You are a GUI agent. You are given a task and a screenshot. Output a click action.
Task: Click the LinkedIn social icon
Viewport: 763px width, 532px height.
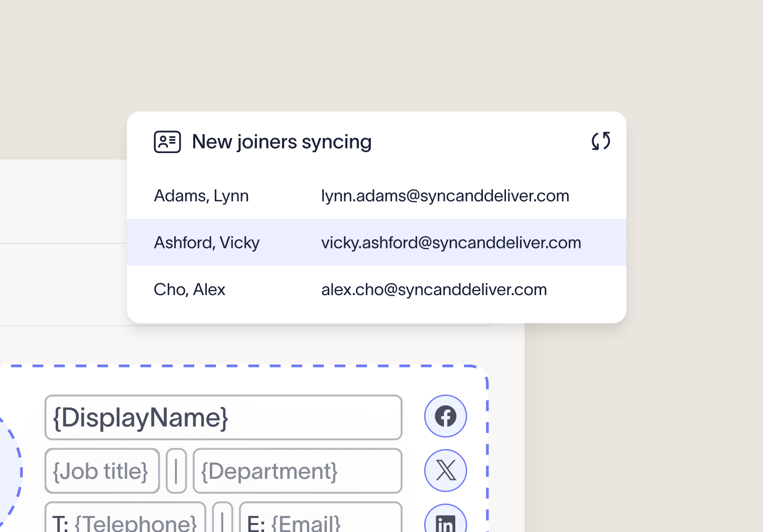445,521
